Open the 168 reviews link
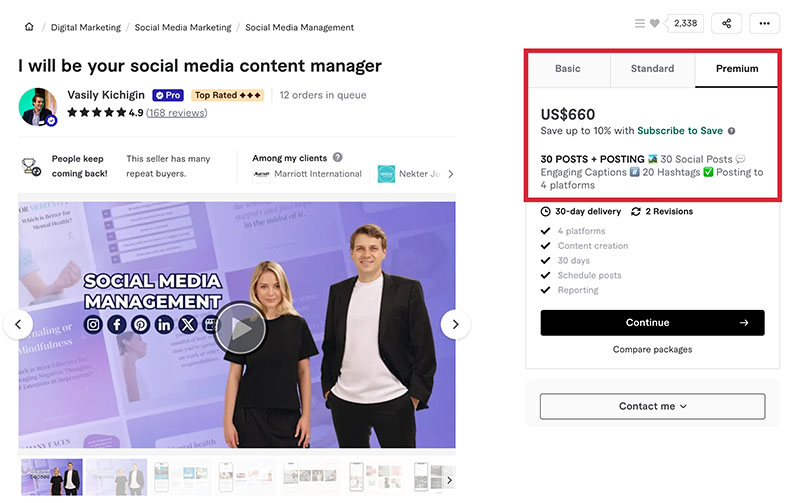Image resolution: width=800 pixels, height=503 pixels. click(x=177, y=113)
